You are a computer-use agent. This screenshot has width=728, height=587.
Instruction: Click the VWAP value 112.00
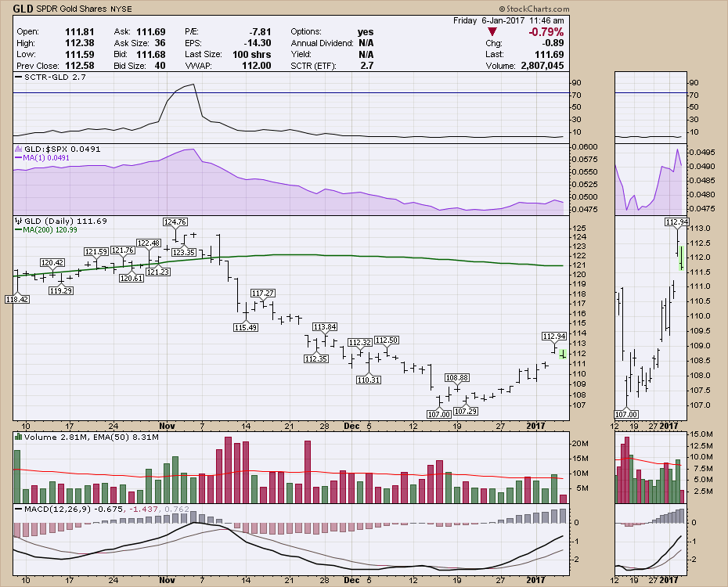256,66
